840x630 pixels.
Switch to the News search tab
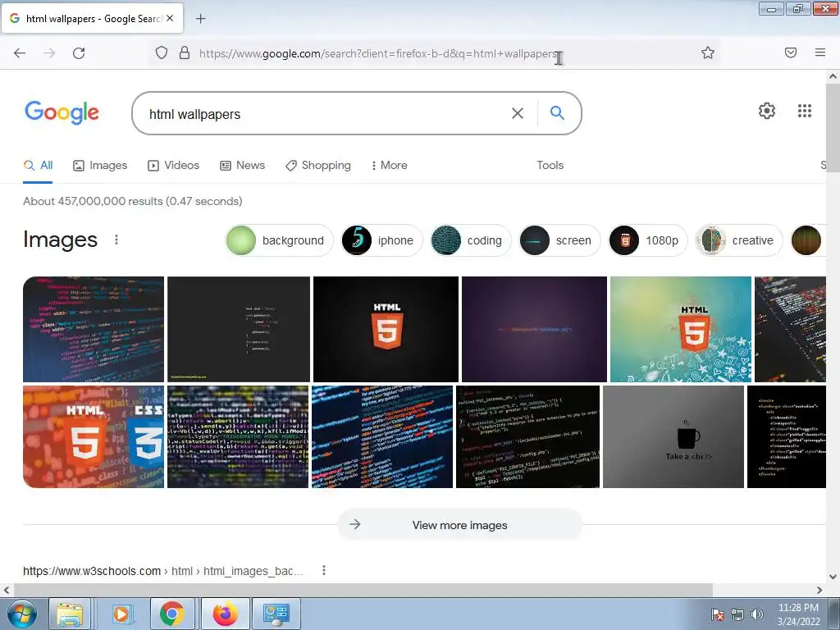[x=243, y=166]
